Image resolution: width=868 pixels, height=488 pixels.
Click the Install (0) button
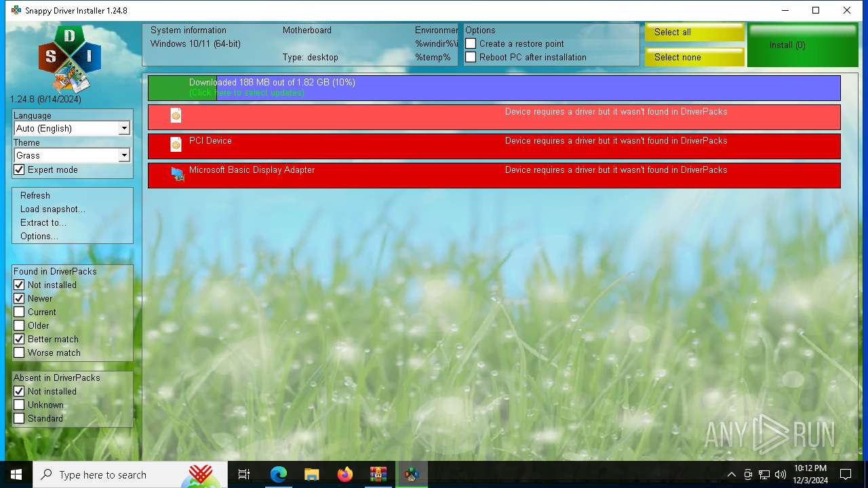(803, 45)
